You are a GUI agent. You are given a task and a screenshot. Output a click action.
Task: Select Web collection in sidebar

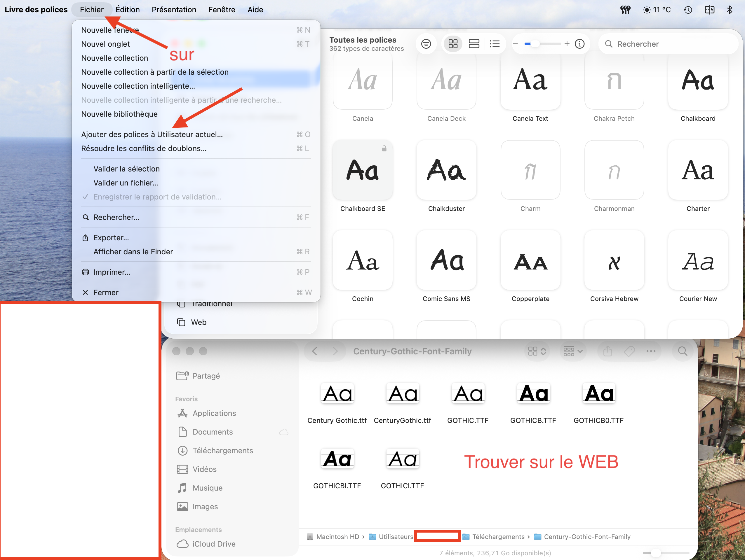click(x=199, y=322)
